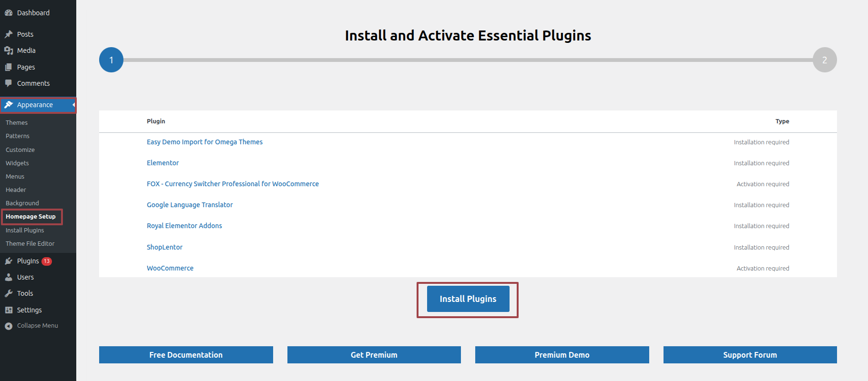
Task: Click the Tools wrench icon
Action: pyautogui.click(x=9, y=293)
